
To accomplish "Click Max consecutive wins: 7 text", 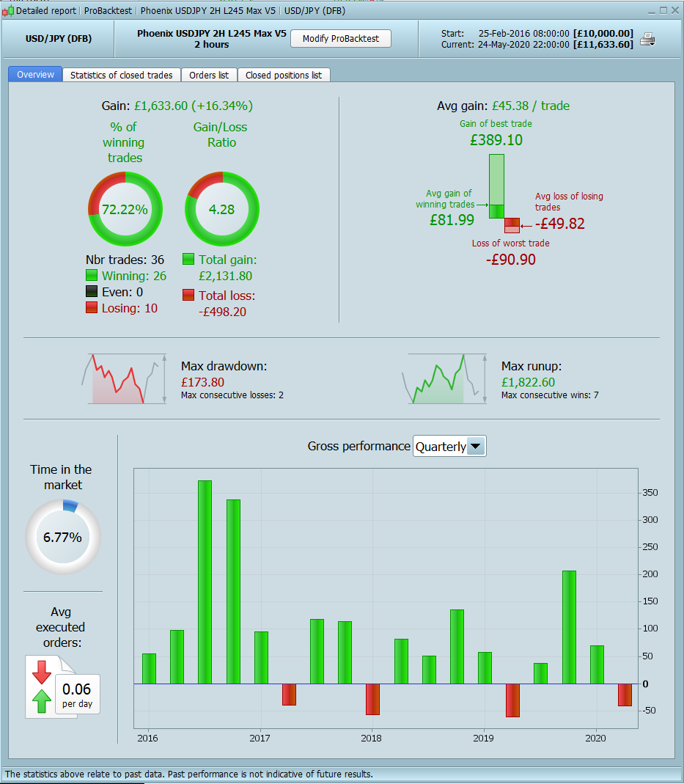I will [x=550, y=395].
